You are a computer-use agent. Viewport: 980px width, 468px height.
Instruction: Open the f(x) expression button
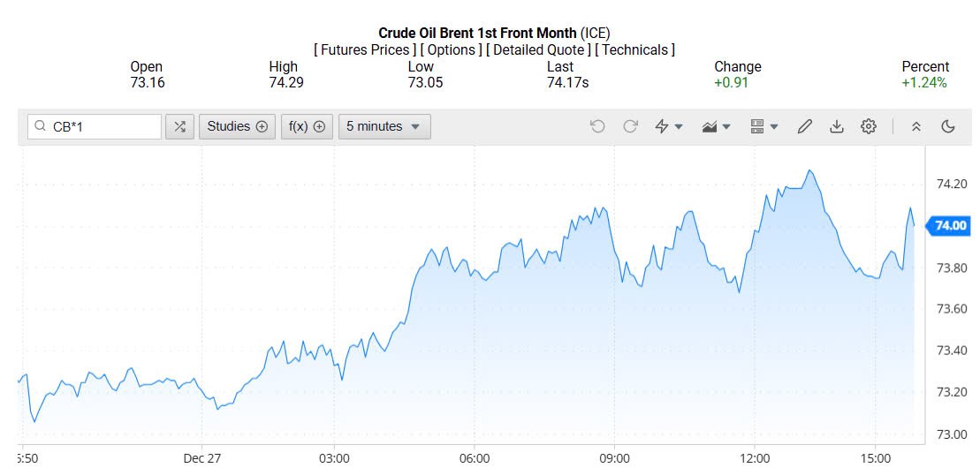pos(308,126)
